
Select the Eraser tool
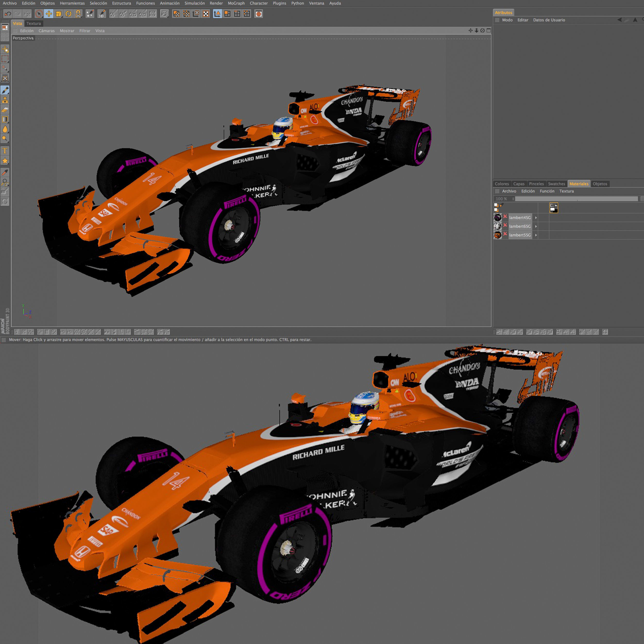[5, 110]
